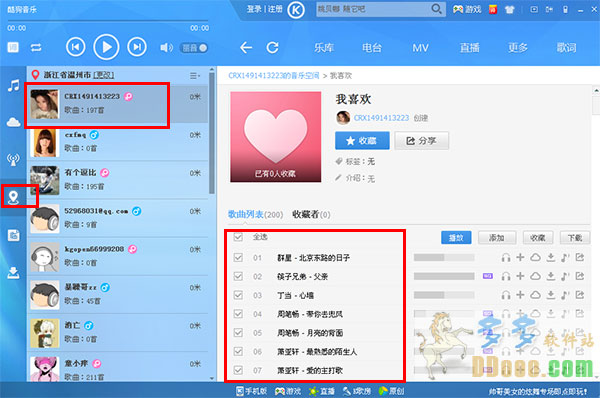The width and height of the screenshot is (600, 398).
Task: Skip to the next track
Action: 137,47
